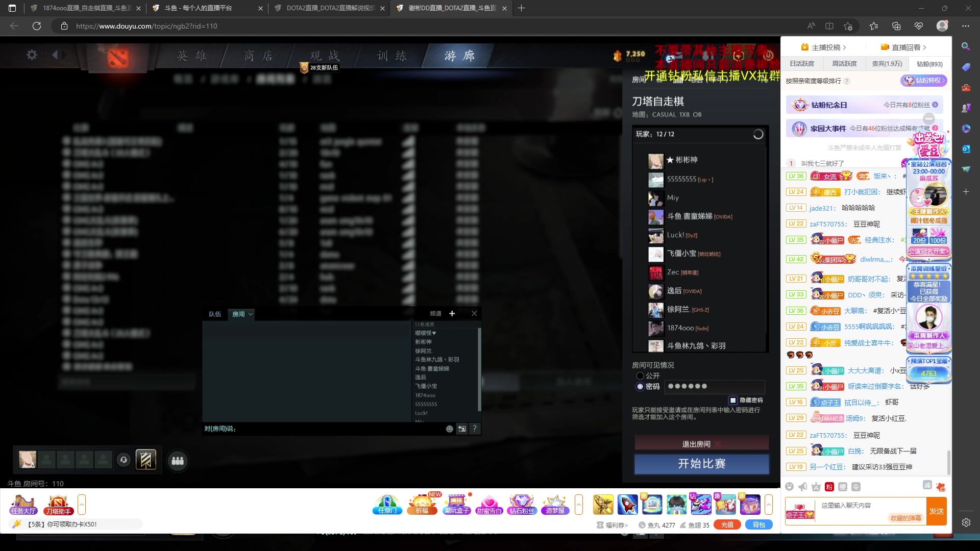
Task: Select the 公开 public room radio button
Action: (640, 376)
